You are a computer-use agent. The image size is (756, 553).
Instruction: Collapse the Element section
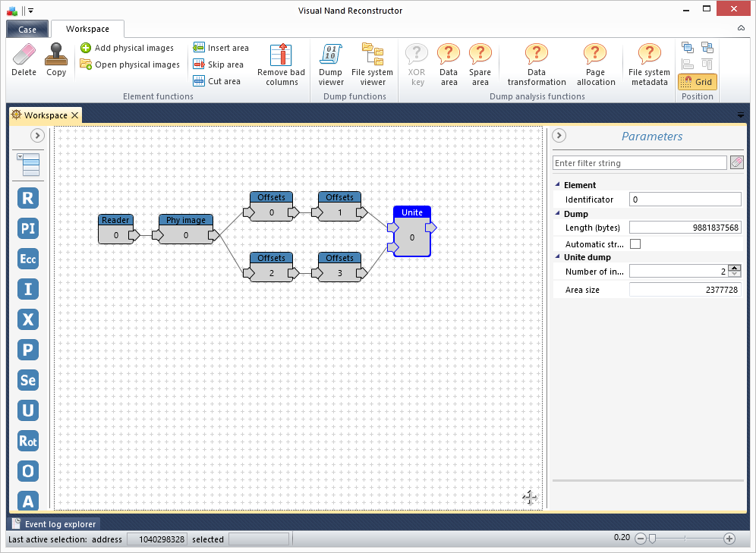tap(558, 184)
